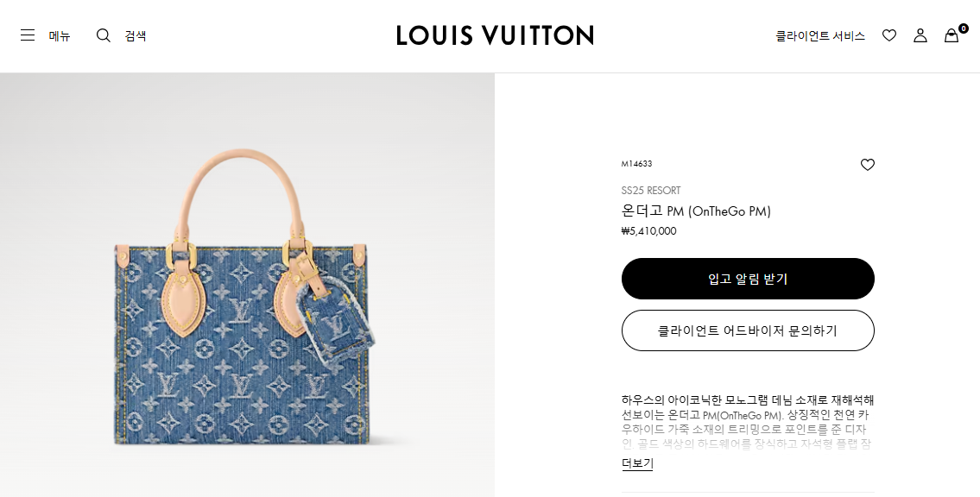Open the account profile icon
980x497 pixels.
(920, 35)
